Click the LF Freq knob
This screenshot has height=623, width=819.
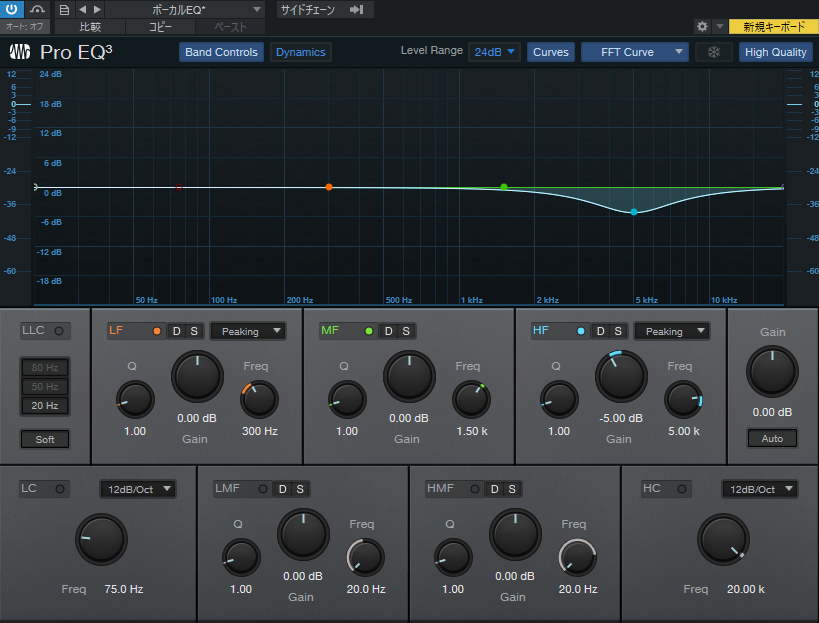point(259,399)
